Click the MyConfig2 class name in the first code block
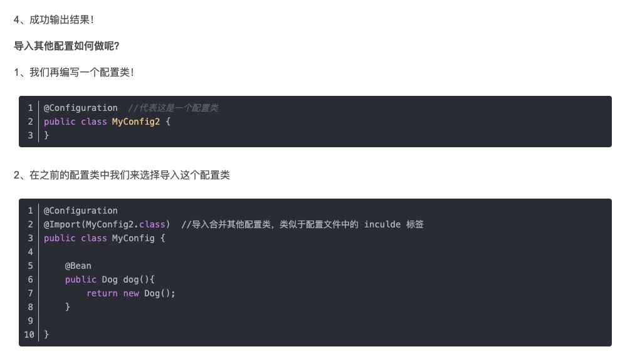Screen dimensions: 625x364 point(136,122)
